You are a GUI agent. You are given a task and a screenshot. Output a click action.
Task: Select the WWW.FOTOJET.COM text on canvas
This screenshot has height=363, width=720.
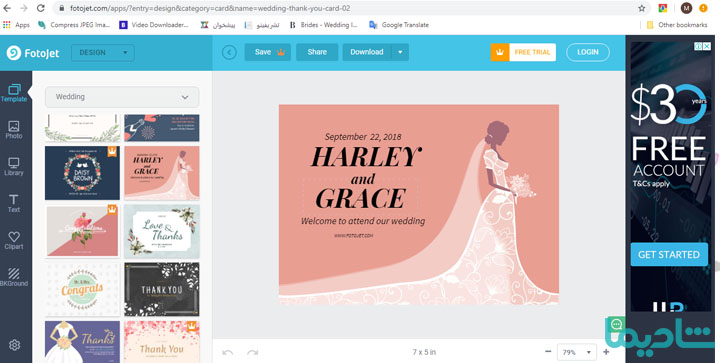(353, 235)
